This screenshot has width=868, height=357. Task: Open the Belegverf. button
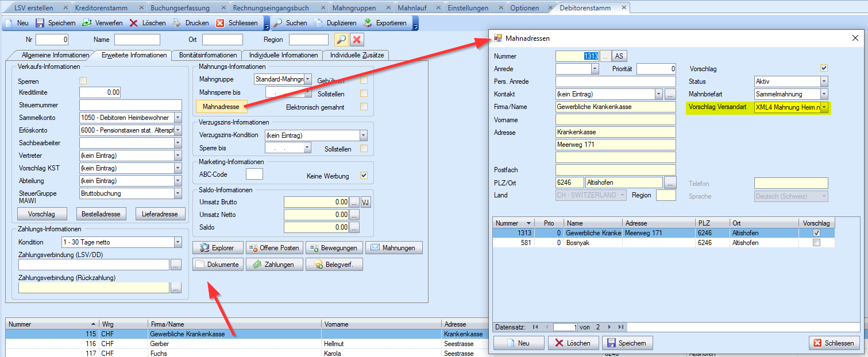[334, 265]
